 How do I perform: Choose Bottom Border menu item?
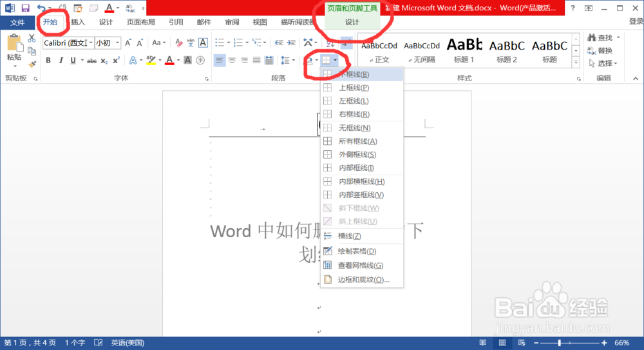click(x=362, y=74)
